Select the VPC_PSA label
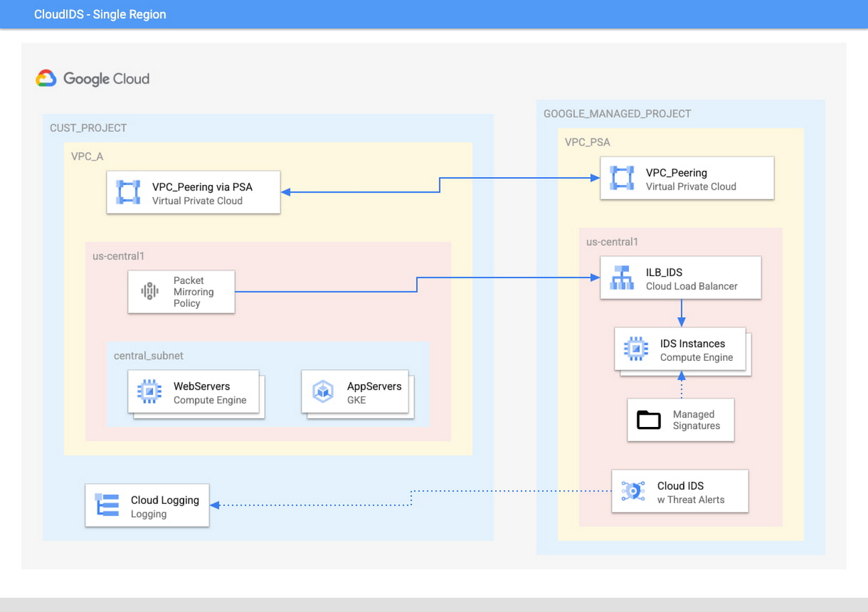Screen dimensions: 868x612 coord(588,142)
